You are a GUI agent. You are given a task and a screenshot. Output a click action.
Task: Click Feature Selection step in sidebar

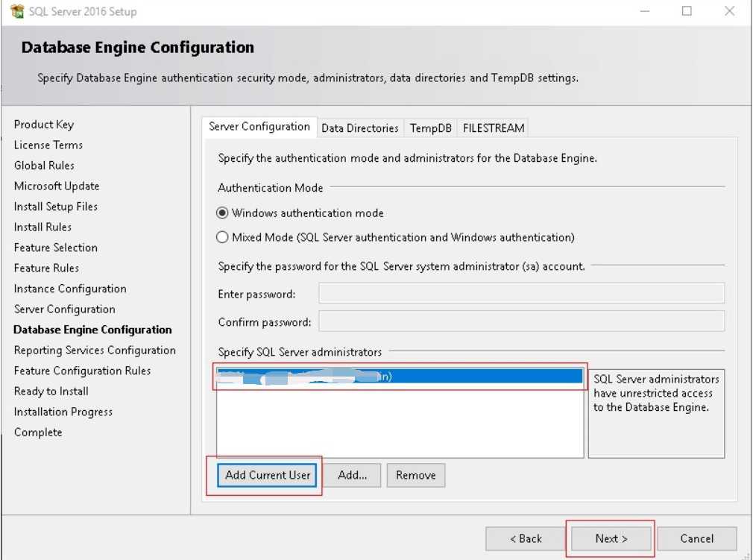(55, 248)
